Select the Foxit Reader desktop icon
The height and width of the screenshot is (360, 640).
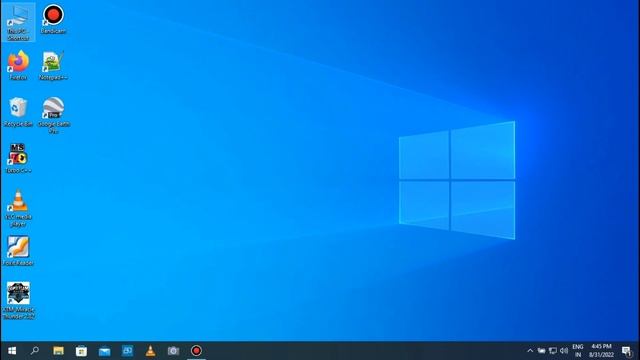[x=18, y=251]
